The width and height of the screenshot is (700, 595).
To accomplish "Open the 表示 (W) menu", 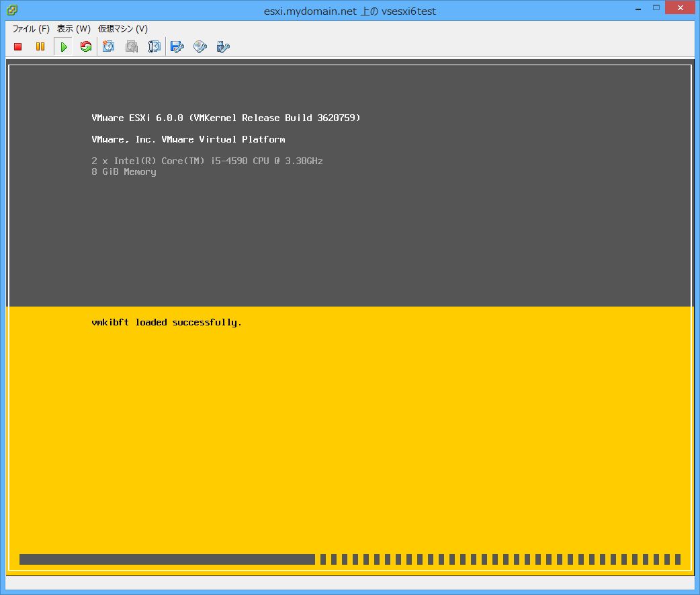I will [74, 29].
